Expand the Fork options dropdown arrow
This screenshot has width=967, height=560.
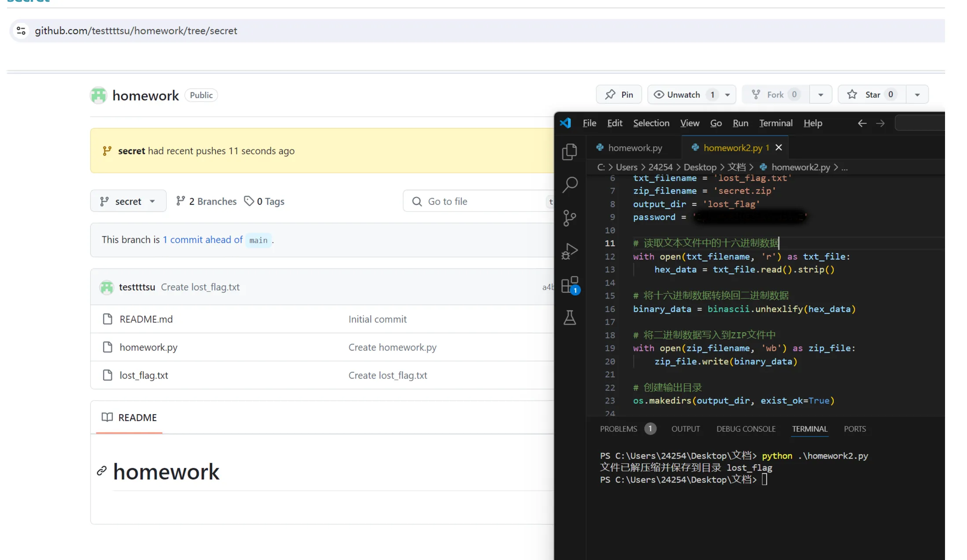[820, 95]
